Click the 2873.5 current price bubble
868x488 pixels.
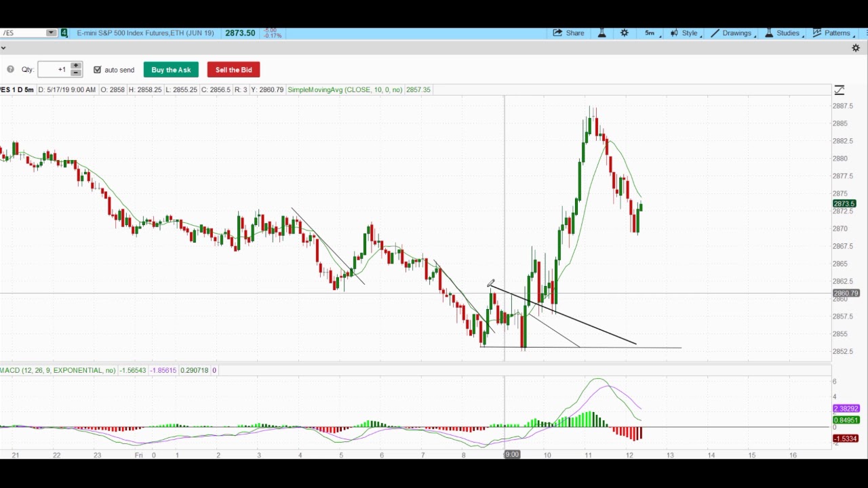coord(845,204)
